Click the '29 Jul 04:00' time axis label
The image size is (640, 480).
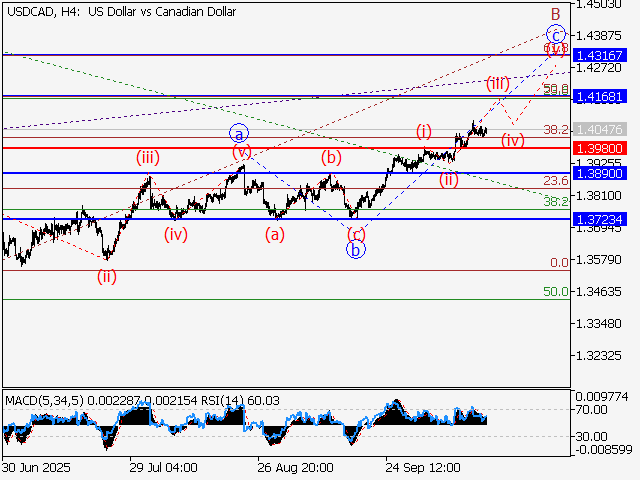164,467
